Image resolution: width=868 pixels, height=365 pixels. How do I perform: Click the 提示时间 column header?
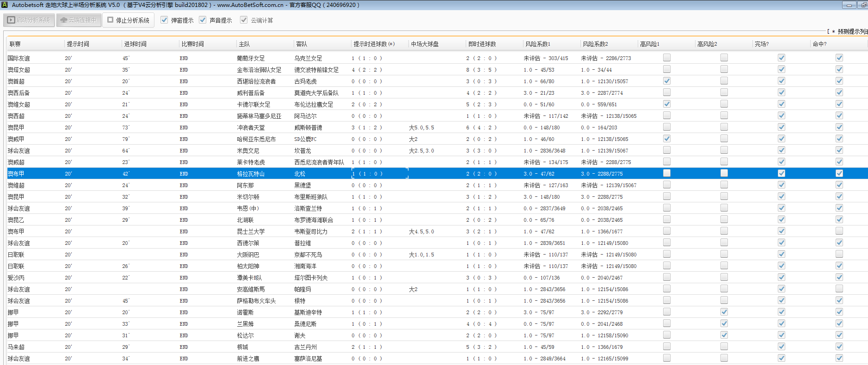(x=78, y=44)
